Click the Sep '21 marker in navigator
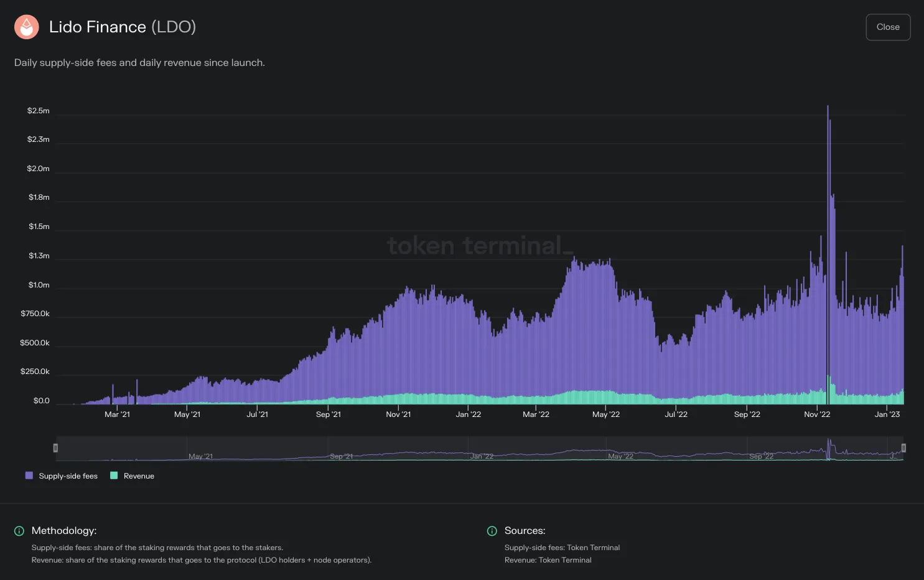The height and width of the screenshot is (580, 924). (341, 456)
